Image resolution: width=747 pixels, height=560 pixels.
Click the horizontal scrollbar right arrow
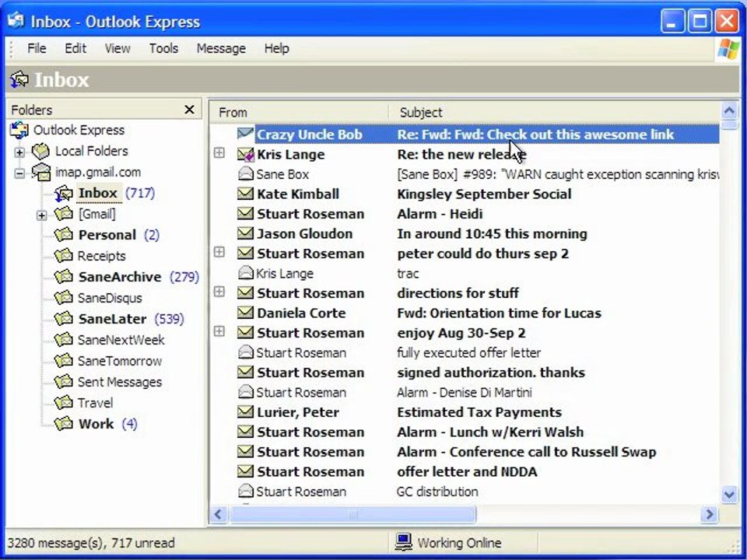coord(710,514)
